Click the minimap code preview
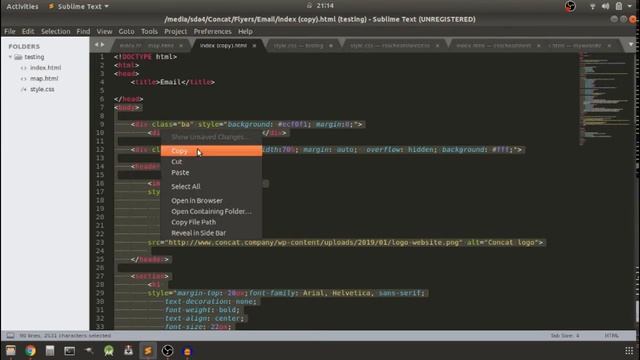640x360 pixels. 605,98
